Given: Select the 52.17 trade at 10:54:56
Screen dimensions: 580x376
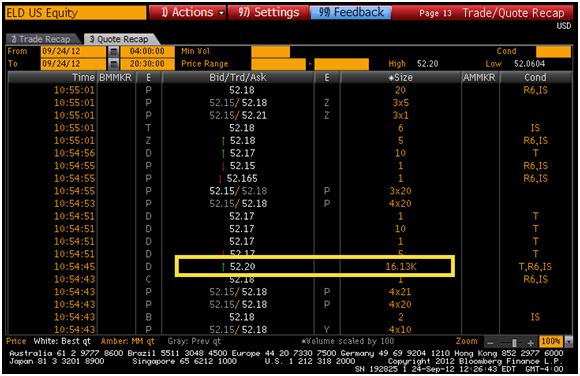Looking at the screenshot, I should tap(242, 153).
